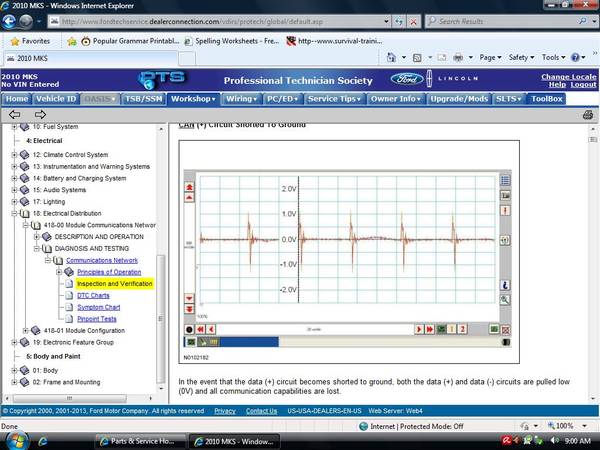
Task: Click the fast-forward red arrow under the waveform
Action: [x=430, y=329]
